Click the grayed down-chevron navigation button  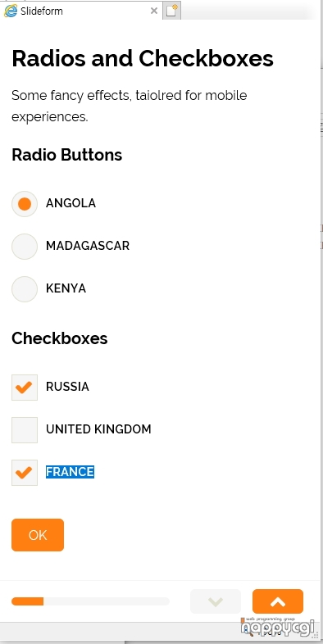pos(216,601)
